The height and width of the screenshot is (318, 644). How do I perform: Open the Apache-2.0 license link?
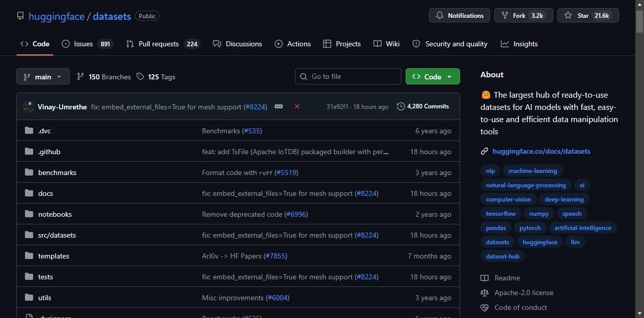pos(524,293)
